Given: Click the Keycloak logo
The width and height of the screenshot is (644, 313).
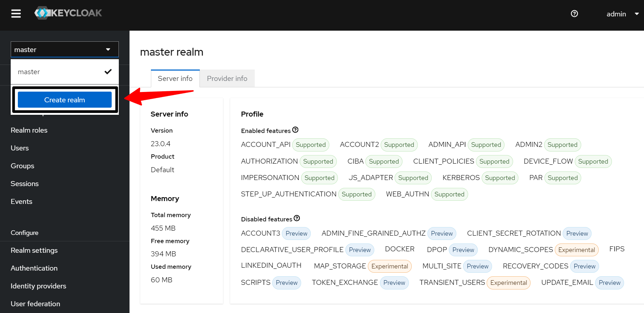Looking at the screenshot, I should pos(68,13).
